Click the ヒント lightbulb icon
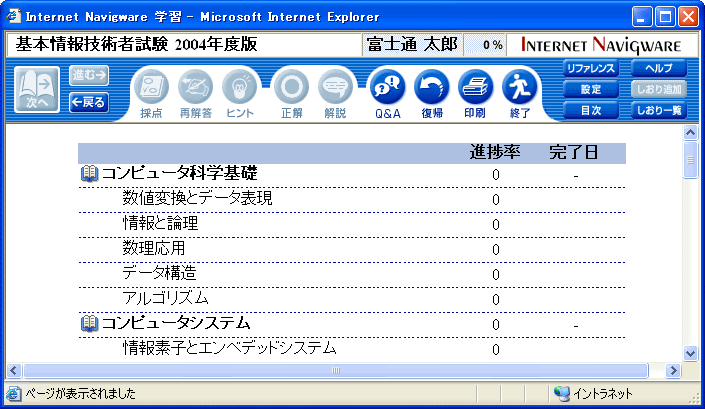Viewport: 705px width, 409px height. pyautogui.click(x=239, y=86)
